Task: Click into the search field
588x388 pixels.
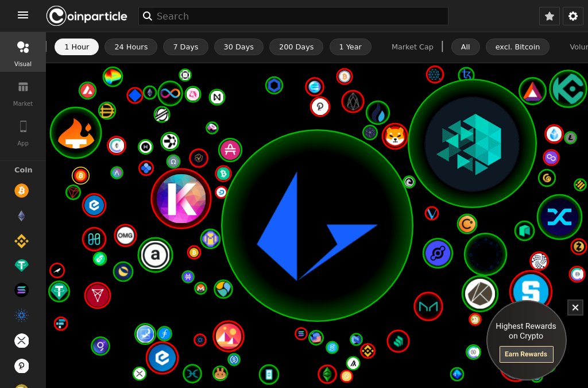Action: tap(293, 16)
